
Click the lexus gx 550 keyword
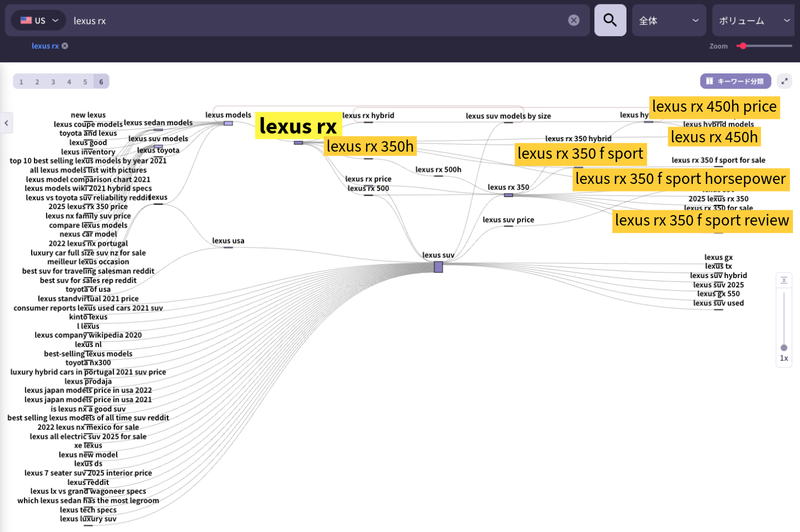[x=718, y=293]
